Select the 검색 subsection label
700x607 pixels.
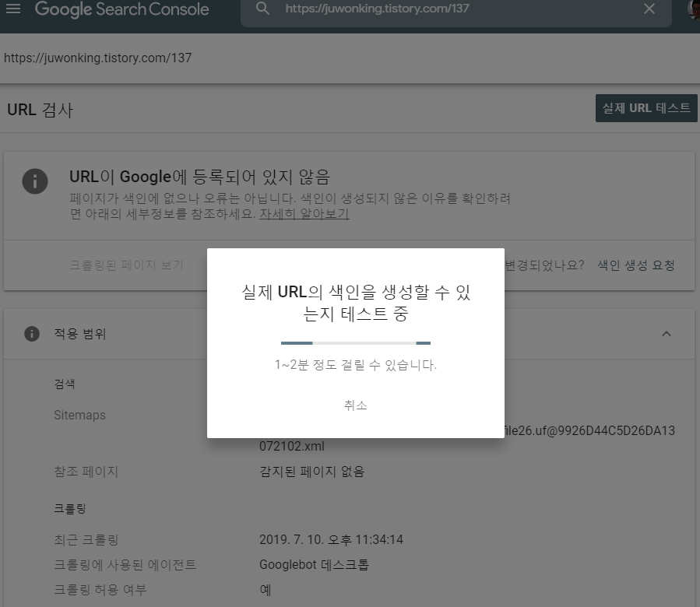65,384
